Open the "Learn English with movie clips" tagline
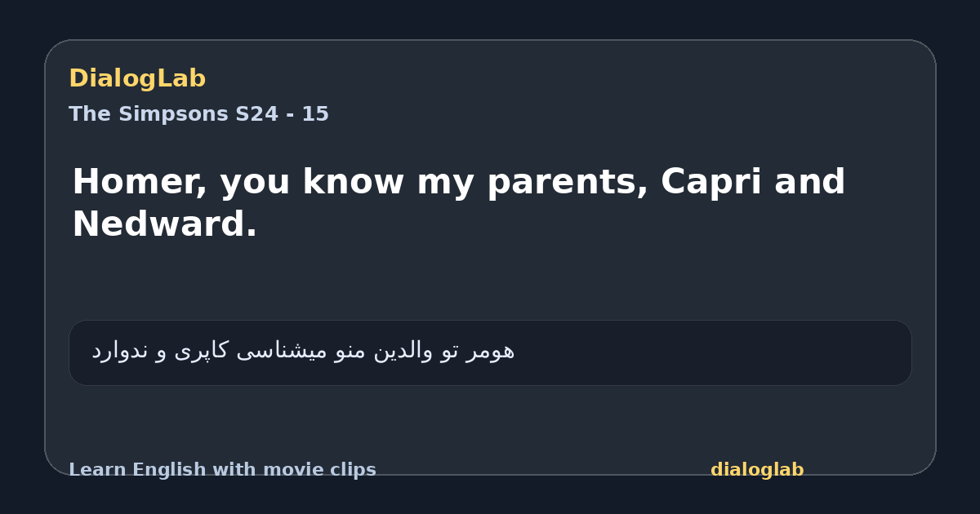 [x=222, y=470]
